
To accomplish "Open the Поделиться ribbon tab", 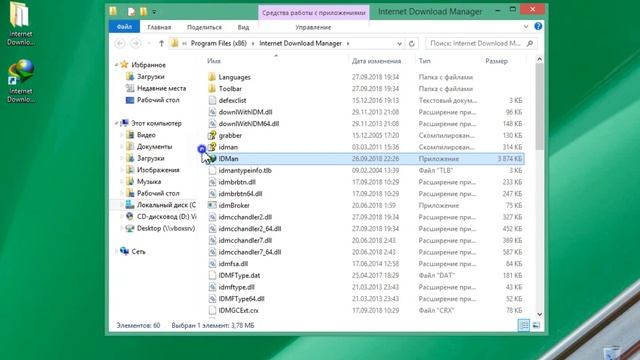I will [x=204, y=27].
